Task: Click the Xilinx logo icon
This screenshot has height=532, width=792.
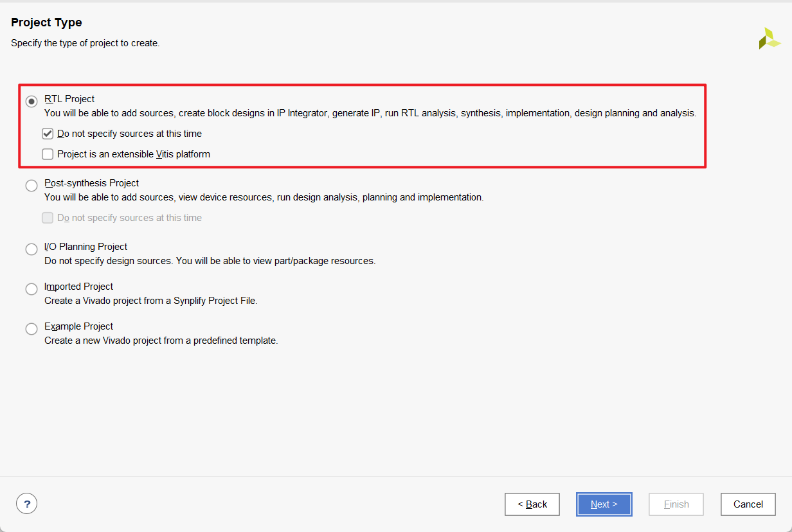Action: [x=770, y=39]
